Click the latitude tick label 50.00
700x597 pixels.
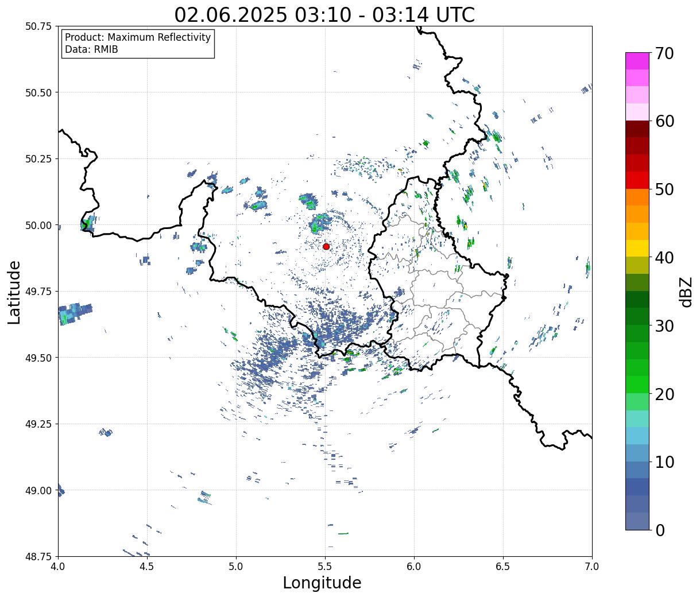pos(38,225)
